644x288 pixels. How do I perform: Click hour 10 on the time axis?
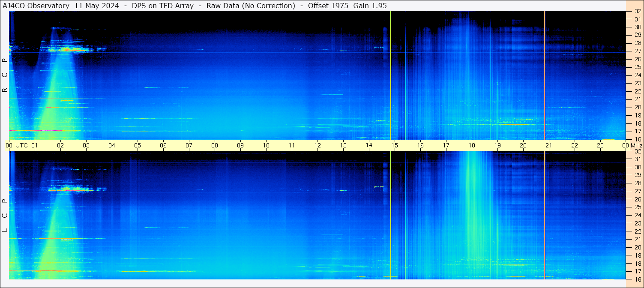coord(266,145)
